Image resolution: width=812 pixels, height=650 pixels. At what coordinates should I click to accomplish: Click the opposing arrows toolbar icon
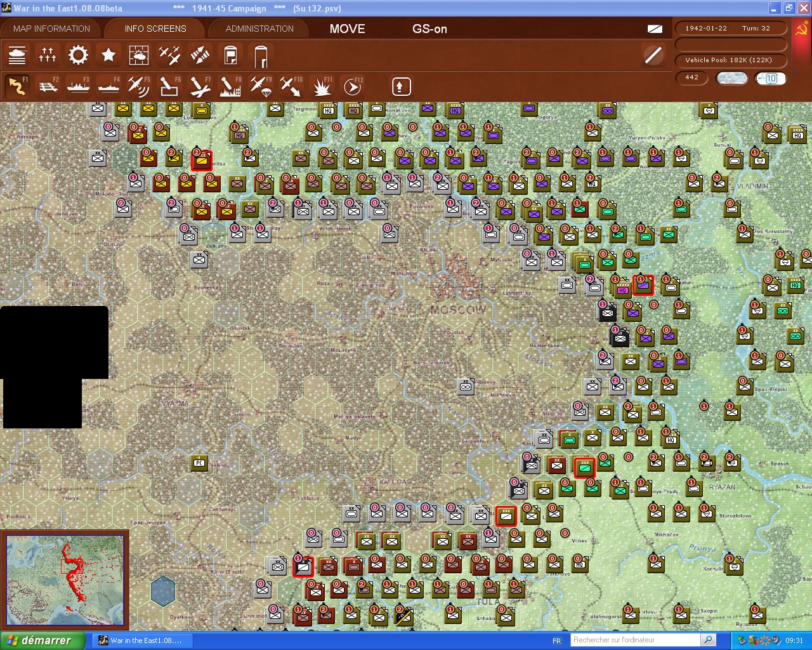[200, 55]
